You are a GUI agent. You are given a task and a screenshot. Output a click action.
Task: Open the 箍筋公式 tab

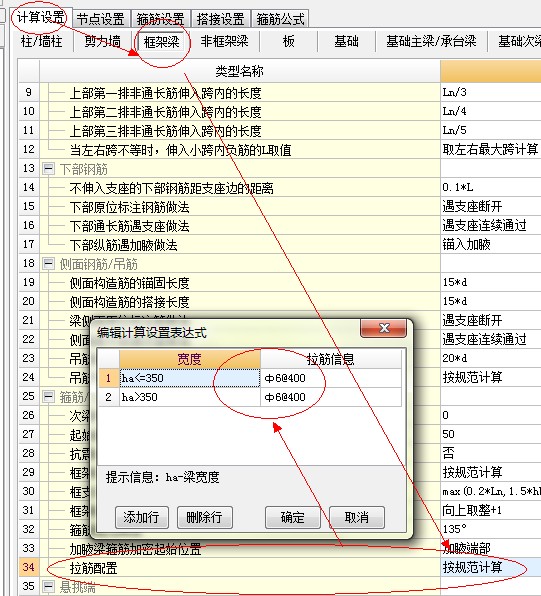pyautogui.click(x=280, y=19)
